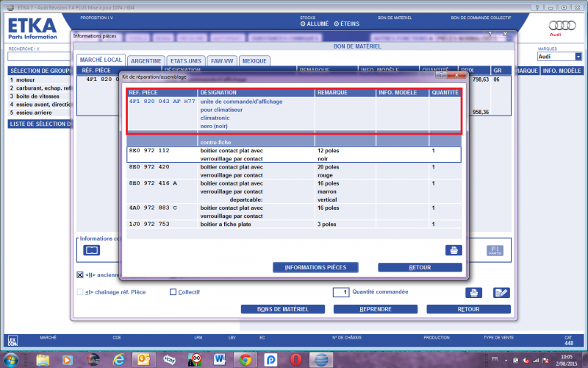
Task: Switch to ETATS-UNIS tab
Action: click(186, 61)
